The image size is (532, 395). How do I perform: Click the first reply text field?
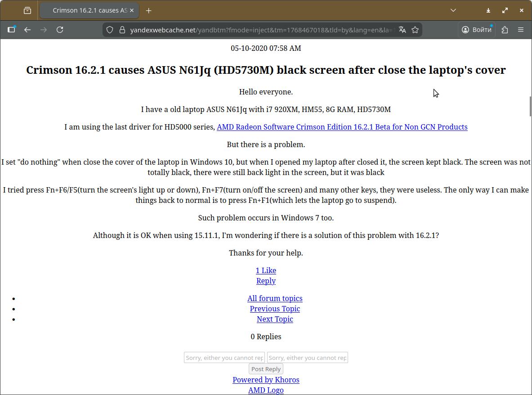pyautogui.click(x=224, y=358)
